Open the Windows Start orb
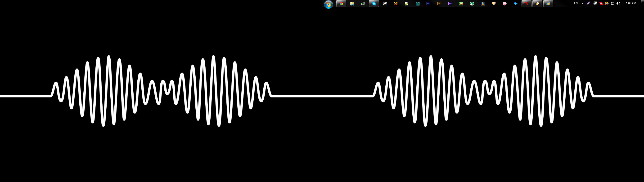The width and height of the screenshot is (644, 182). click(329, 4)
